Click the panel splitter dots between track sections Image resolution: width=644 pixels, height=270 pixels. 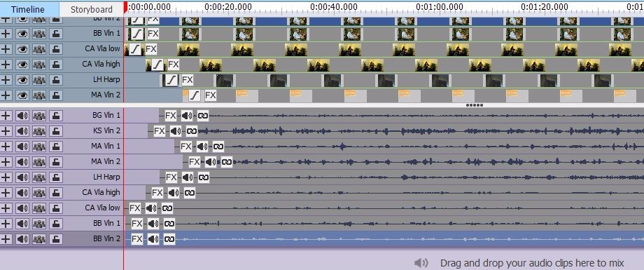click(475, 105)
